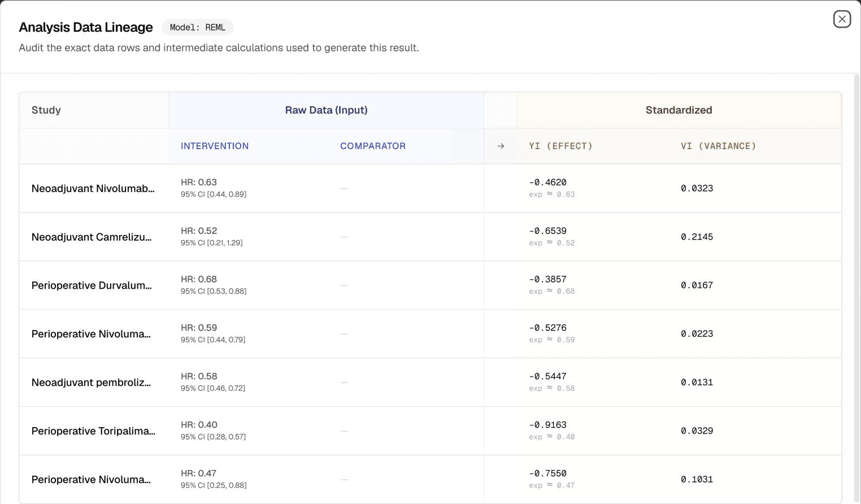The width and height of the screenshot is (861, 504).
Task: Click the right-arrow icon in the header row
Action: [501, 146]
